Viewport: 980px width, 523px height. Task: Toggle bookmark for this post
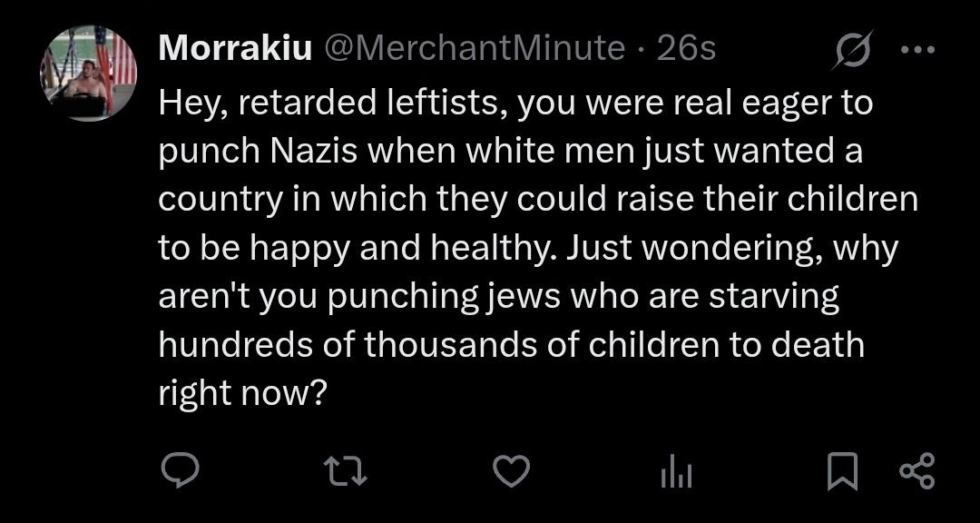842,471
